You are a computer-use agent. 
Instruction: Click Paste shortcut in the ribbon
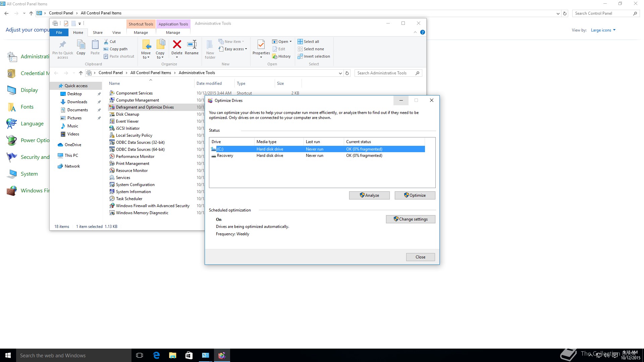[119, 56]
